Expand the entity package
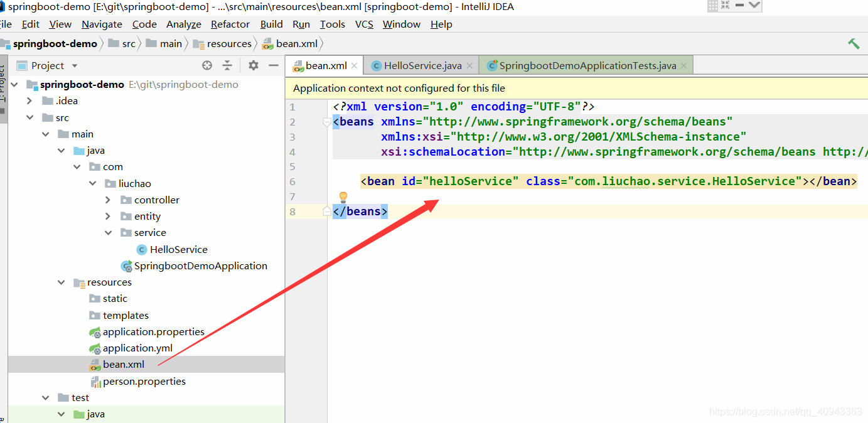Viewport: 868px width, 423px height. coord(108,216)
